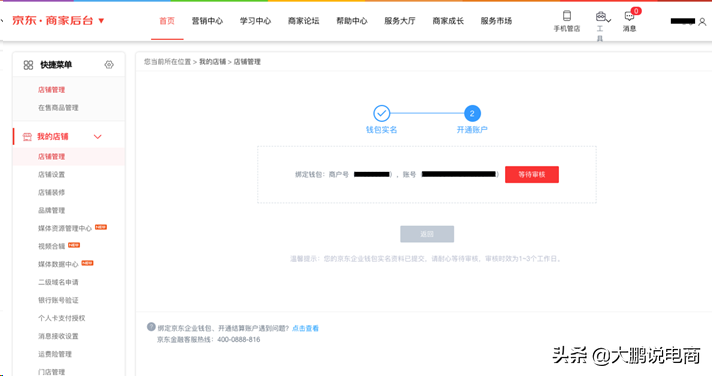Viewport: 712px width, 376px height.
Task: Open the 商家成长 menu
Action: pyautogui.click(x=448, y=21)
